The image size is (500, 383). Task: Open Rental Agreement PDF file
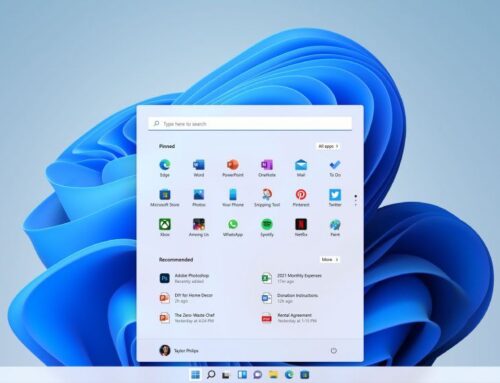[289, 317]
